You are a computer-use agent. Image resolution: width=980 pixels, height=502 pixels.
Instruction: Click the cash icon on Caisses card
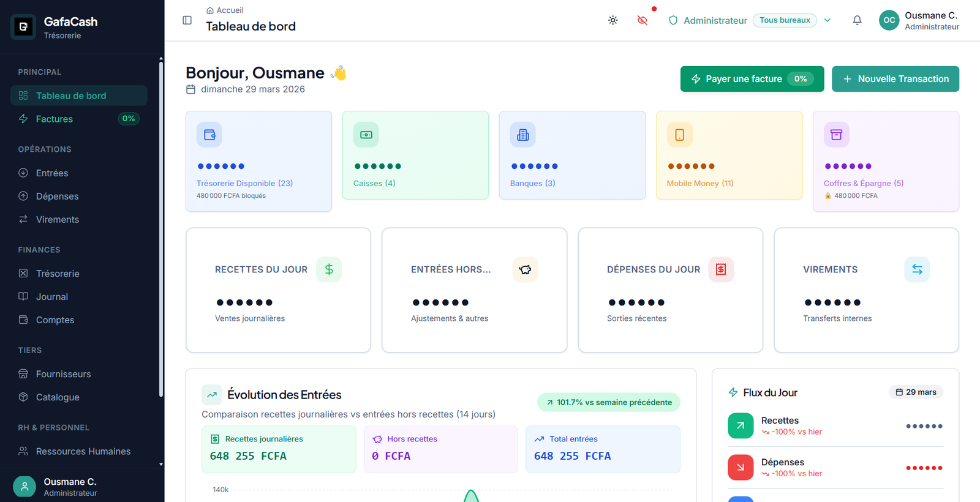[x=366, y=135]
